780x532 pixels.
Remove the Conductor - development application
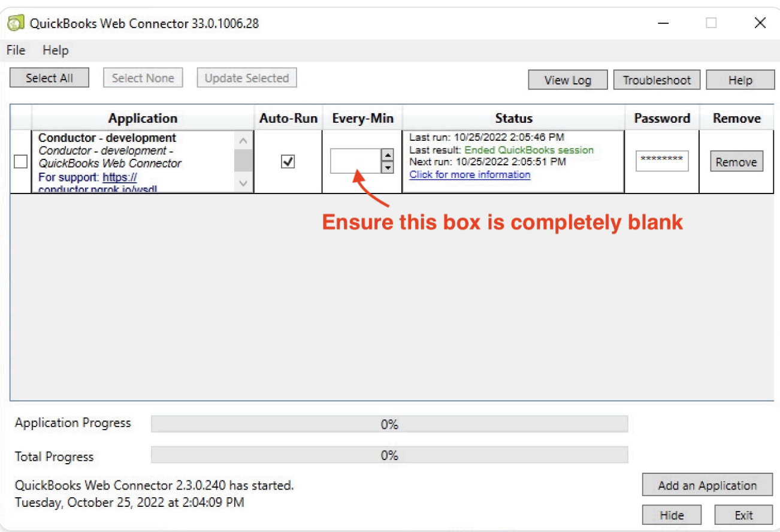pyautogui.click(x=736, y=162)
